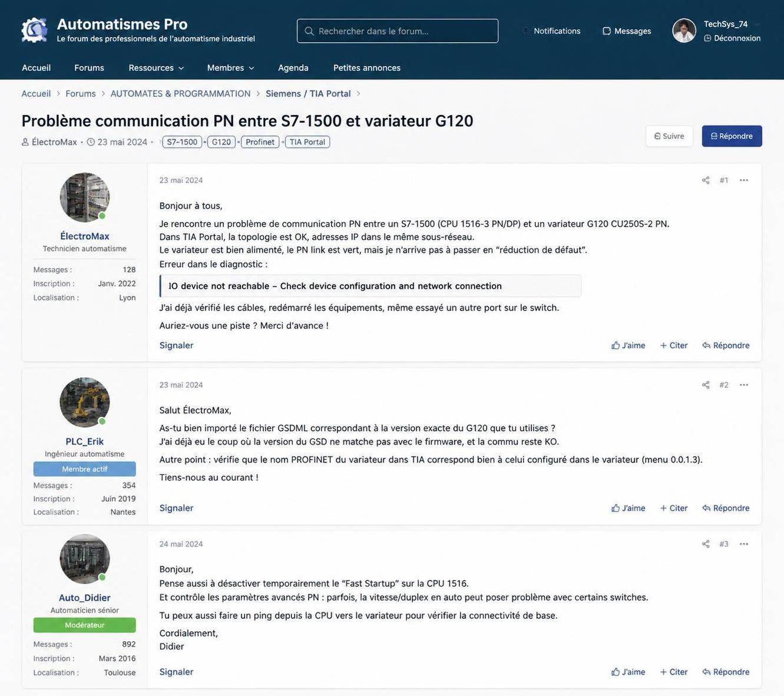This screenshot has height=696, width=784.
Task: Quote ÉlectroMax's post with Citer
Action: click(x=674, y=345)
